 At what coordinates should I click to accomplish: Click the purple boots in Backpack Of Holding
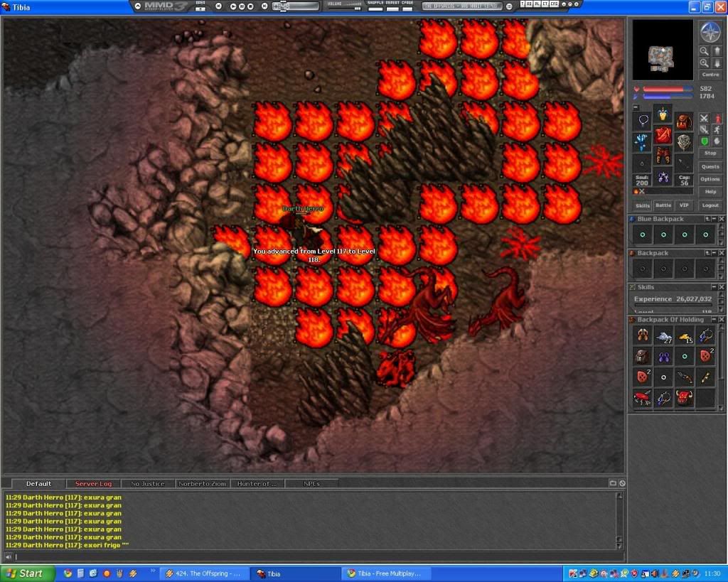[663, 357]
